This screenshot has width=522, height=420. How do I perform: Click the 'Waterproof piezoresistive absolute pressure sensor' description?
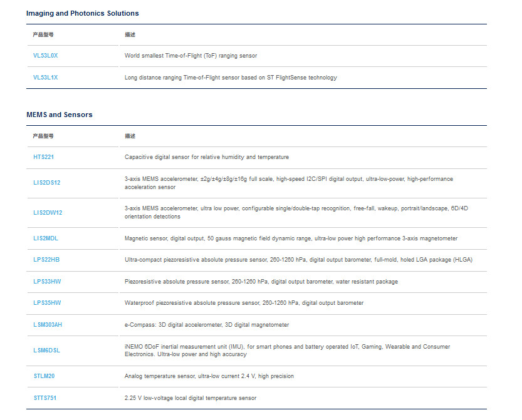244,303
